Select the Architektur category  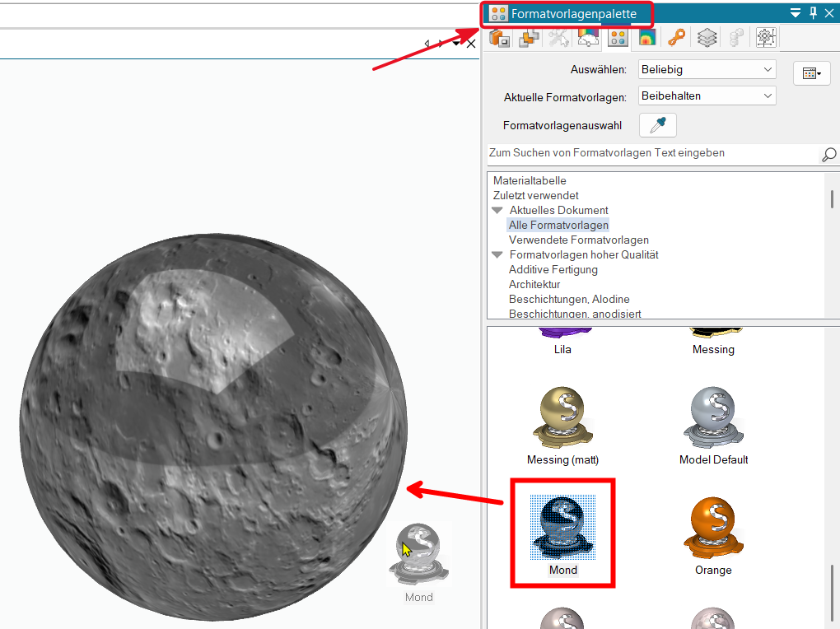pyautogui.click(x=534, y=285)
